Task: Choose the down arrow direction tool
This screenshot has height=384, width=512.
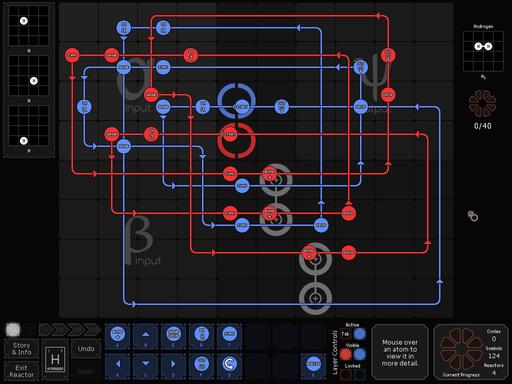Action: (x=146, y=364)
